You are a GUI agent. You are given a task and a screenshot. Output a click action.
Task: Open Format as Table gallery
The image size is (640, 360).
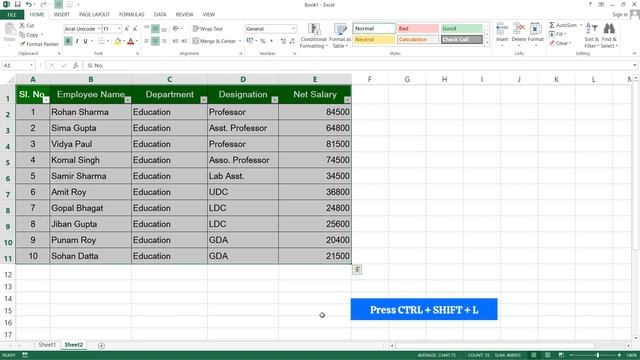click(340, 36)
